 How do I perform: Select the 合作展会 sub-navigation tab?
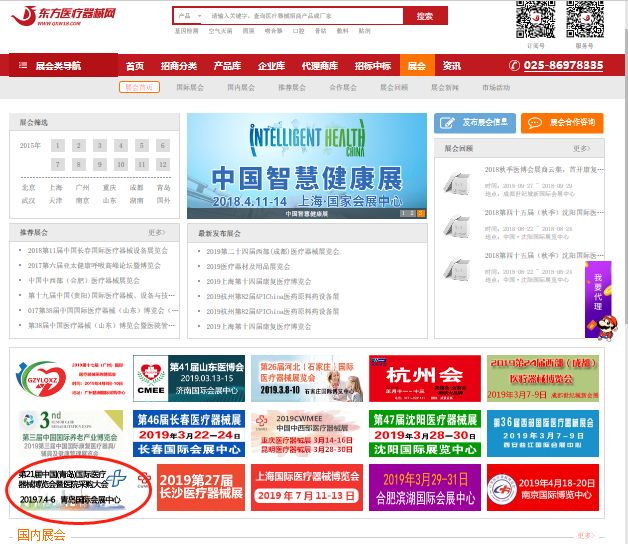(343, 87)
